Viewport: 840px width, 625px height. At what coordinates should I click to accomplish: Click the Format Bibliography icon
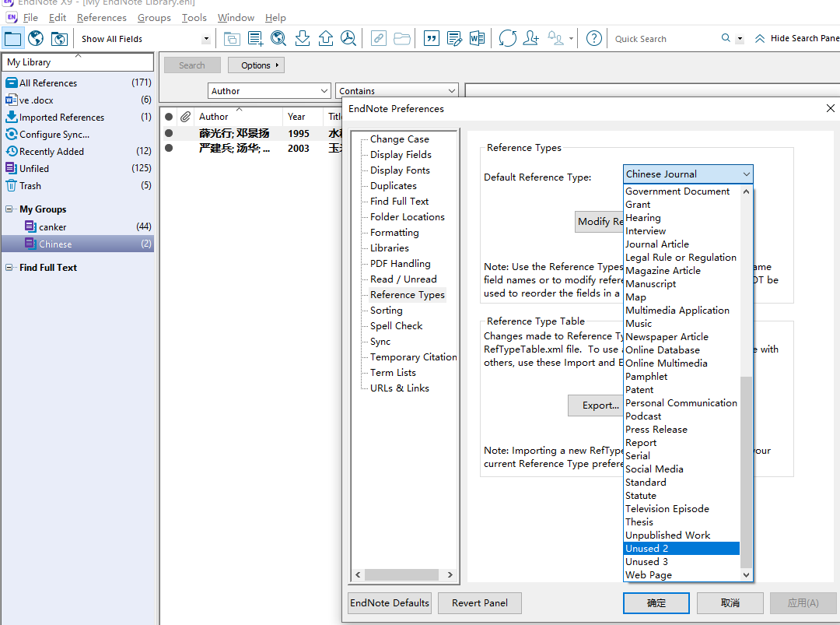[454, 39]
